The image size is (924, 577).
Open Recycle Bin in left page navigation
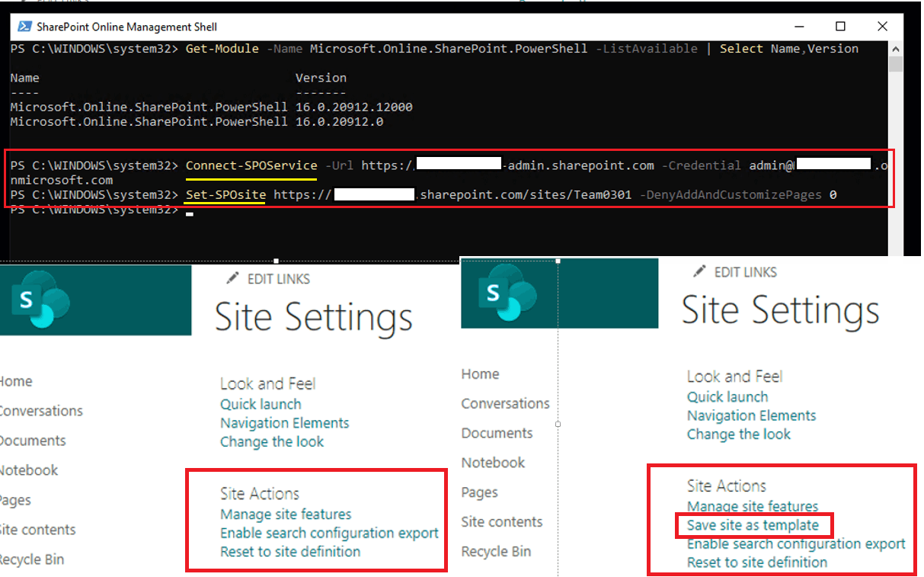pos(32,559)
